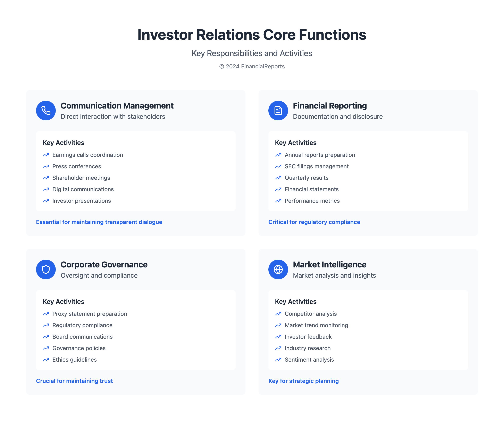Select the Communication Management heading

[x=117, y=106]
